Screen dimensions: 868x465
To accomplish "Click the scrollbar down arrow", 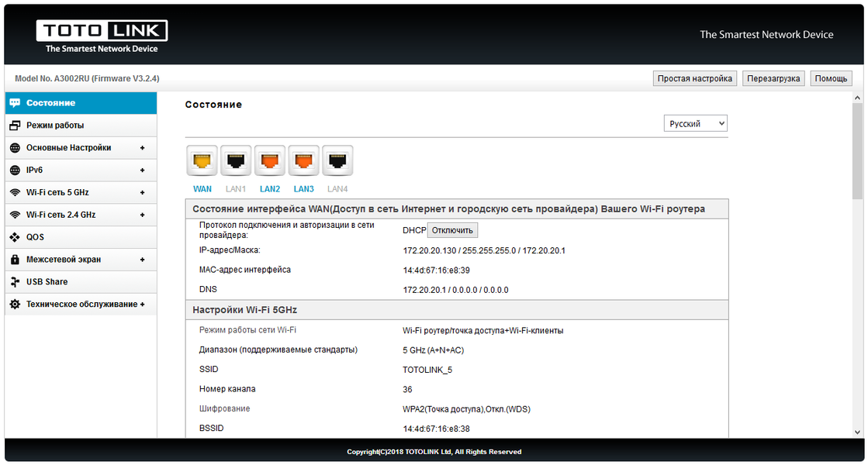I will pos(857,432).
